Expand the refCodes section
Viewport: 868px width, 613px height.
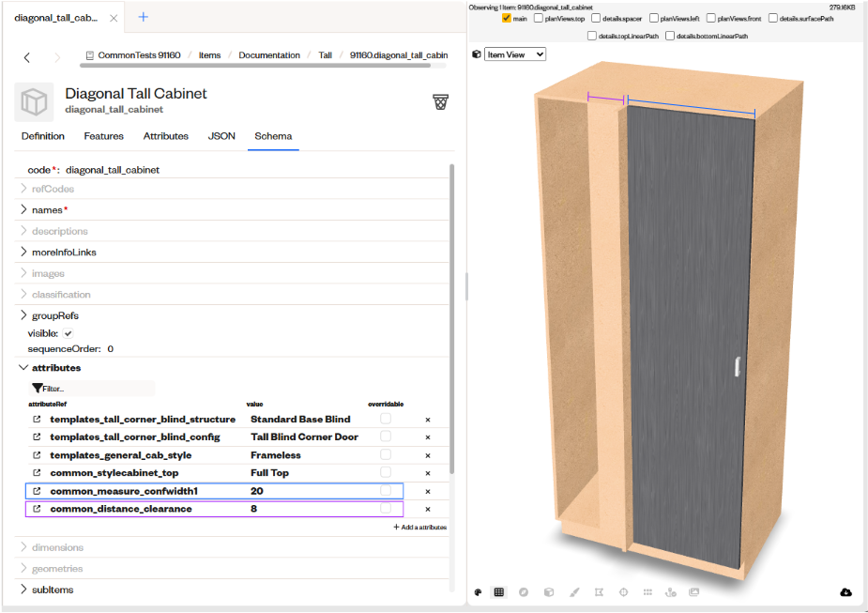[x=23, y=189]
